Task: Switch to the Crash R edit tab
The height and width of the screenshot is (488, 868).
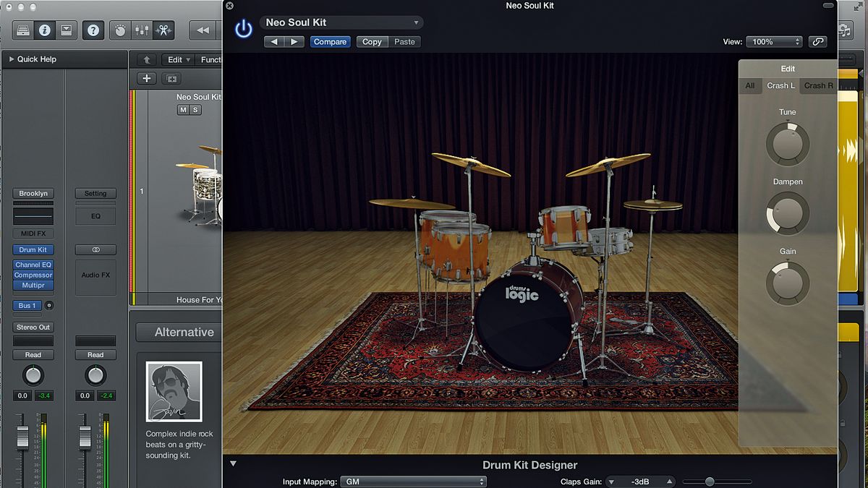Action: (818, 85)
